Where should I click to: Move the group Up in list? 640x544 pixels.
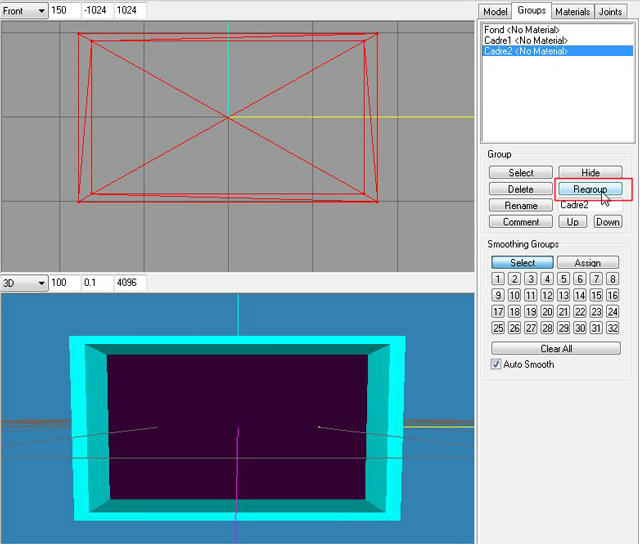(572, 222)
